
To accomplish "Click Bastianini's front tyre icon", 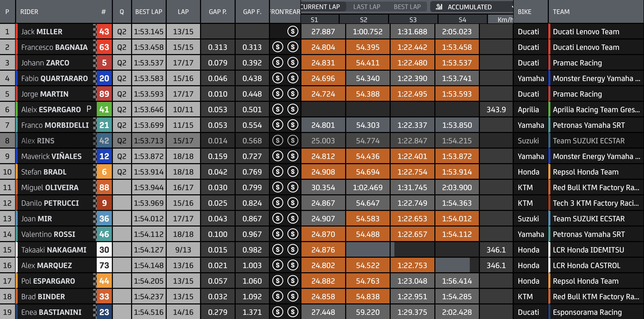I will [278, 312].
